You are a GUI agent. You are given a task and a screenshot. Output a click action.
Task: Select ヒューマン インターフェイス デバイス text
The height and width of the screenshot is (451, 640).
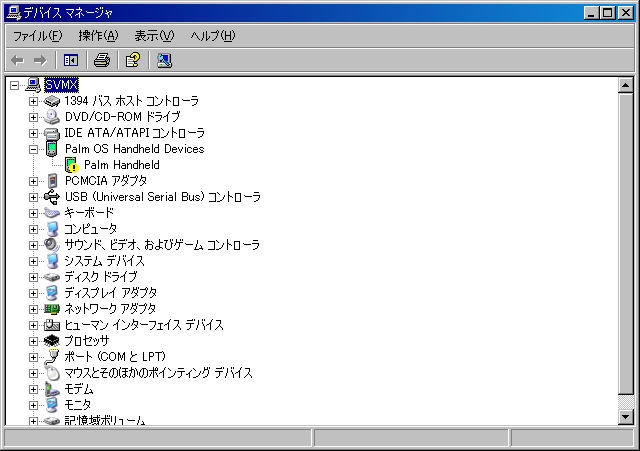click(x=144, y=325)
